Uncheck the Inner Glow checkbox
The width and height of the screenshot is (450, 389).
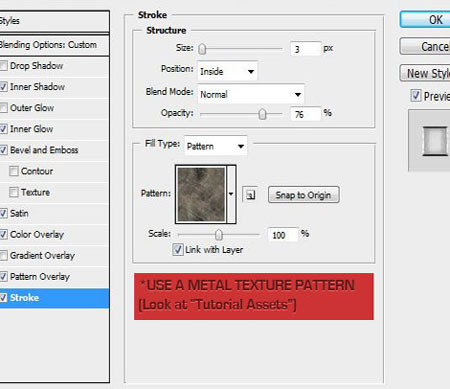point(3,129)
